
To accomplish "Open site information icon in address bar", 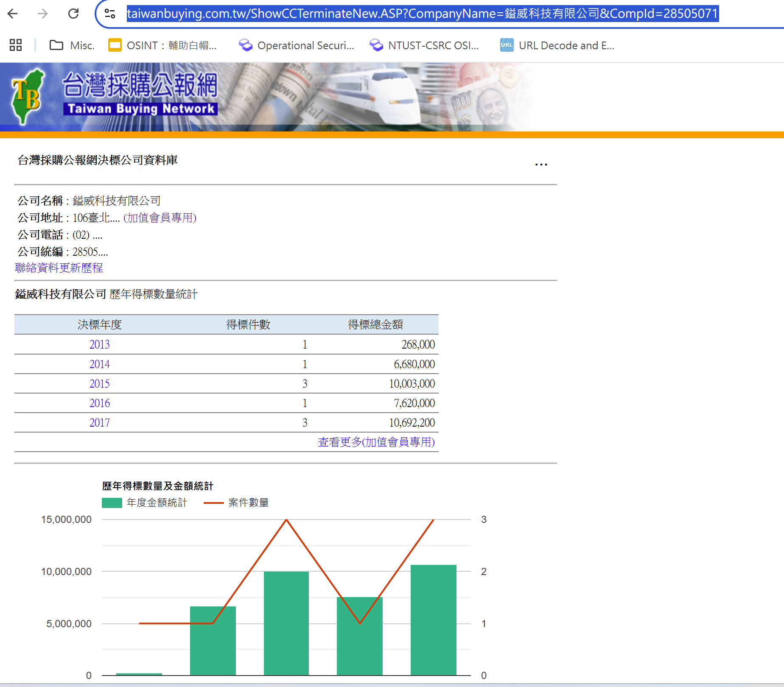I will pyautogui.click(x=110, y=14).
